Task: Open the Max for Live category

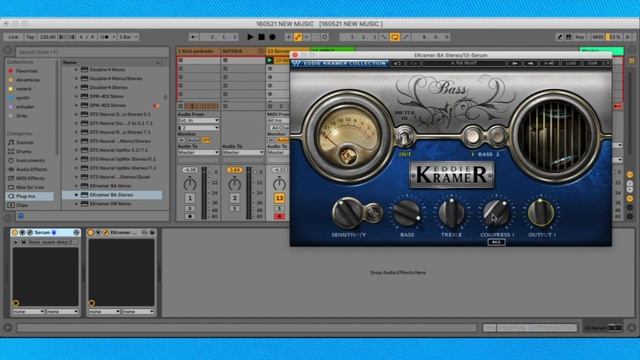Action: pyautogui.click(x=30, y=187)
